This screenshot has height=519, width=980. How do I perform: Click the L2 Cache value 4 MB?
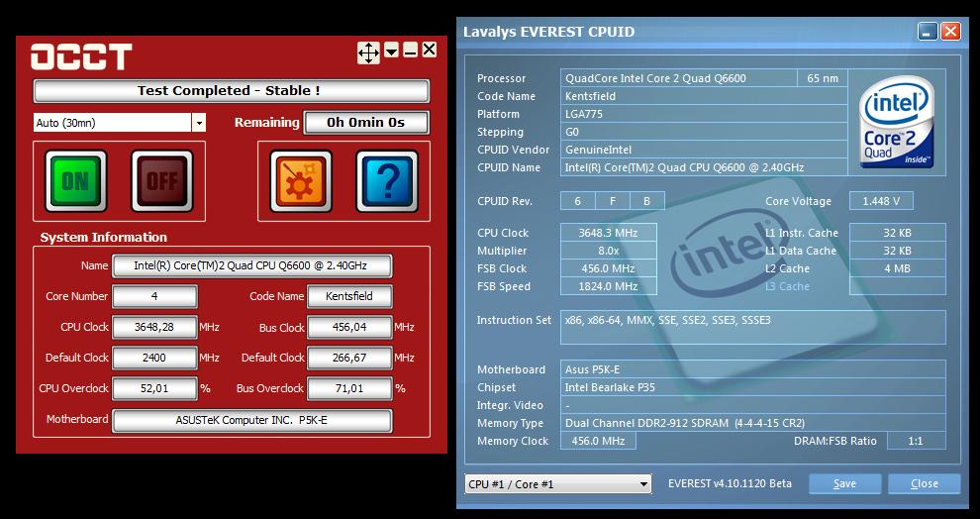pos(898,268)
